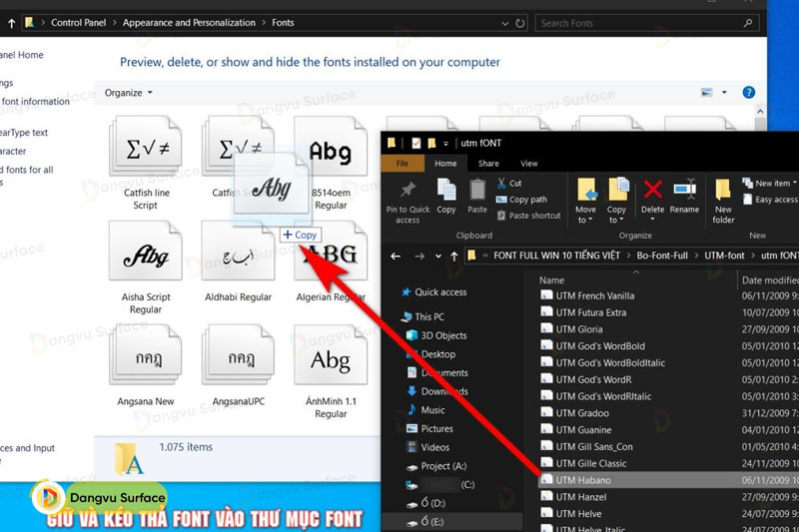Click the up arrow in Fonts window
This screenshot has height=532, width=799.
(x=11, y=23)
